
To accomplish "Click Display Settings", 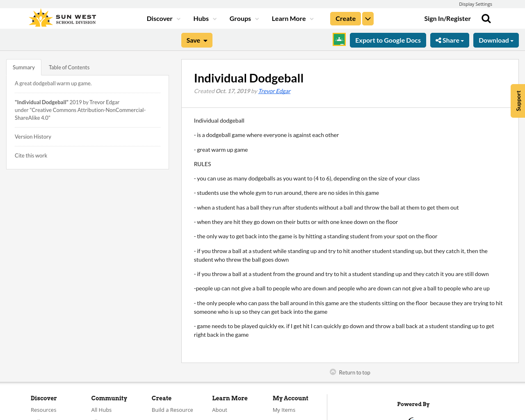I will pyautogui.click(x=475, y=3).
